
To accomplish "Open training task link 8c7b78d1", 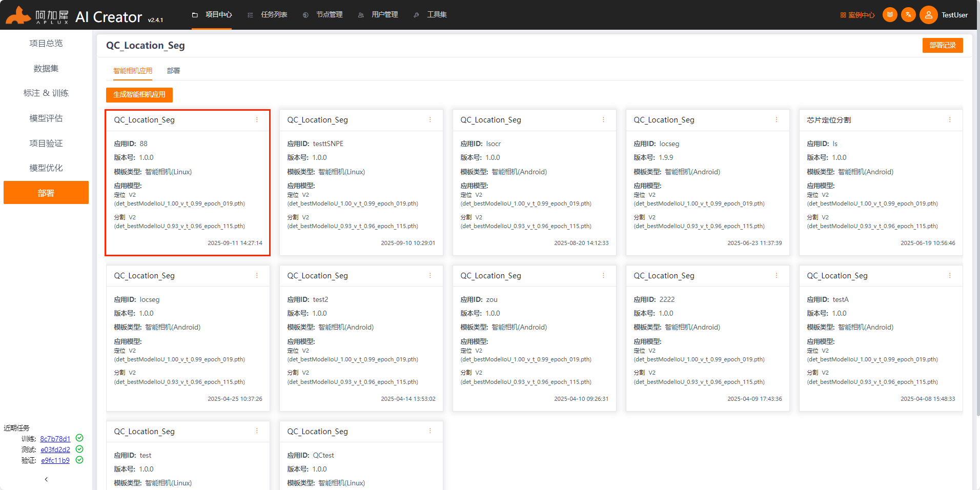I will (55, 439).
